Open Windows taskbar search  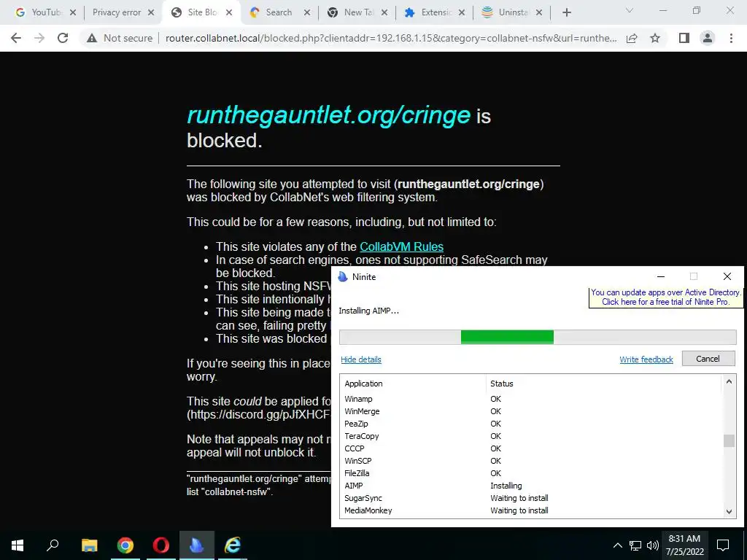[53, 545]
